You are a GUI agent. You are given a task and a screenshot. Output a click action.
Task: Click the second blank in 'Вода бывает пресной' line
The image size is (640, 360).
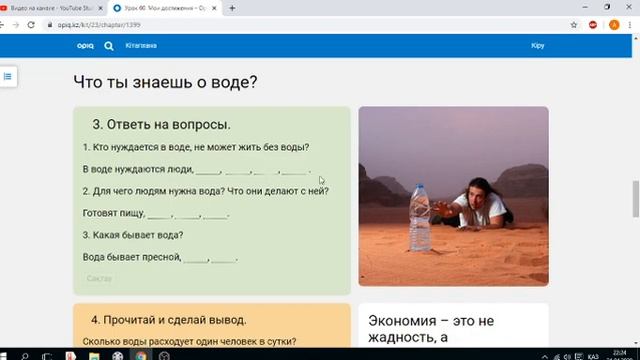point(223,258)
